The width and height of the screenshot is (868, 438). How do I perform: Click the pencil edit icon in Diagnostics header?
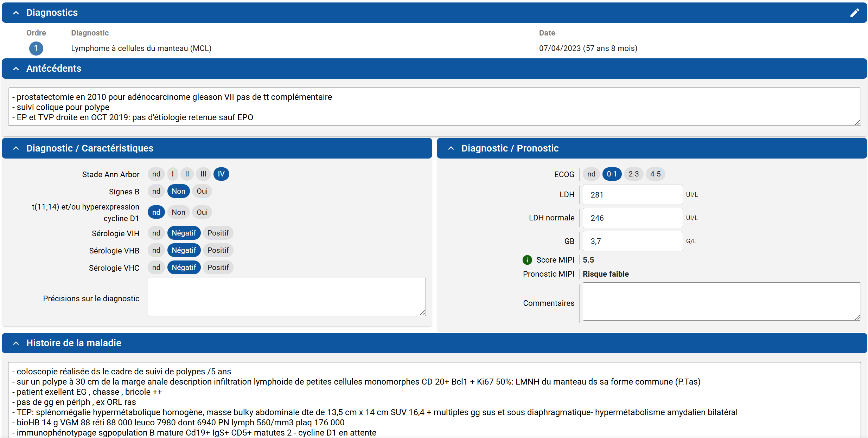coord(854,13)
